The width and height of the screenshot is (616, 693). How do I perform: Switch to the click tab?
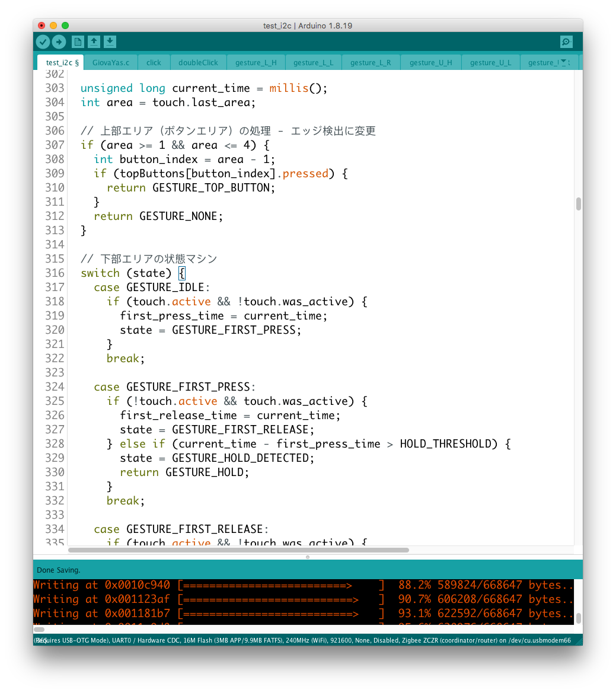coord(154,62)
